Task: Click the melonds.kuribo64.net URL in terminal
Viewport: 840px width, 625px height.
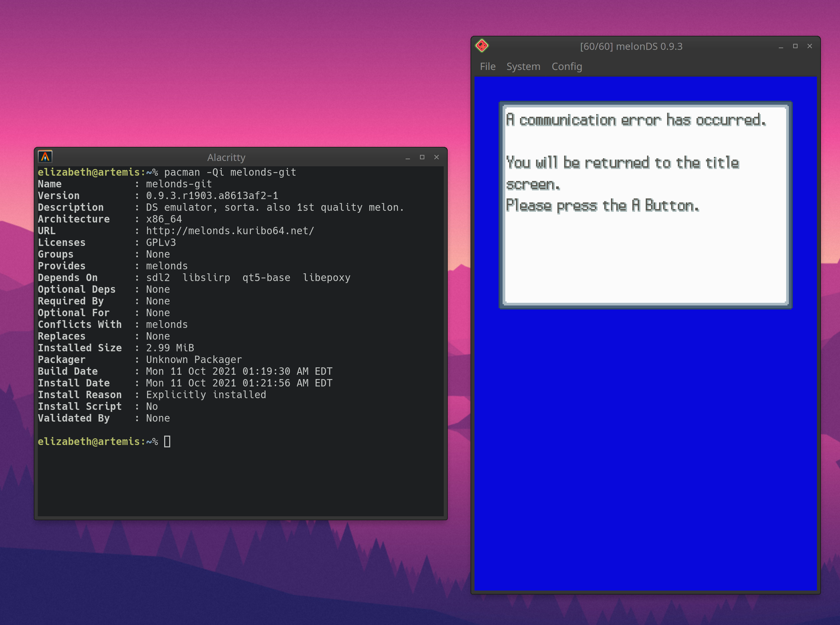Action: click(x=230, y=231)
